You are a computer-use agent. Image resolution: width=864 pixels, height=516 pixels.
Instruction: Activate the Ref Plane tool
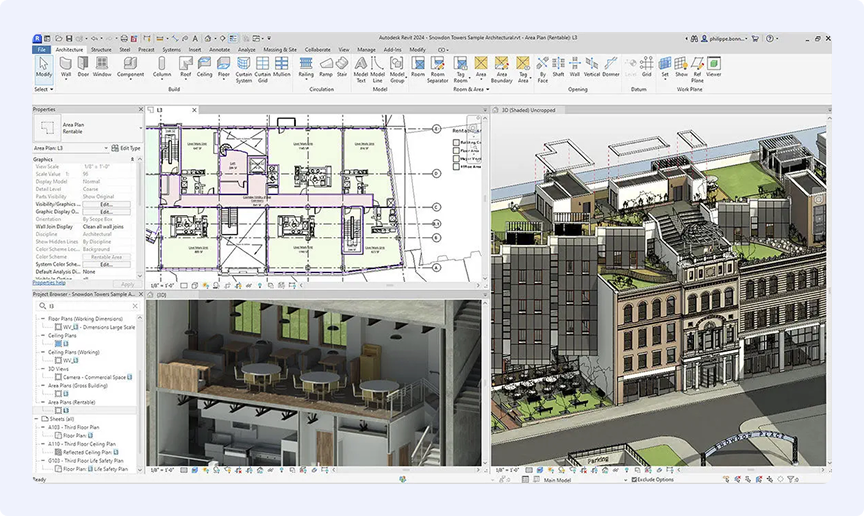click(x=697, y=66)
